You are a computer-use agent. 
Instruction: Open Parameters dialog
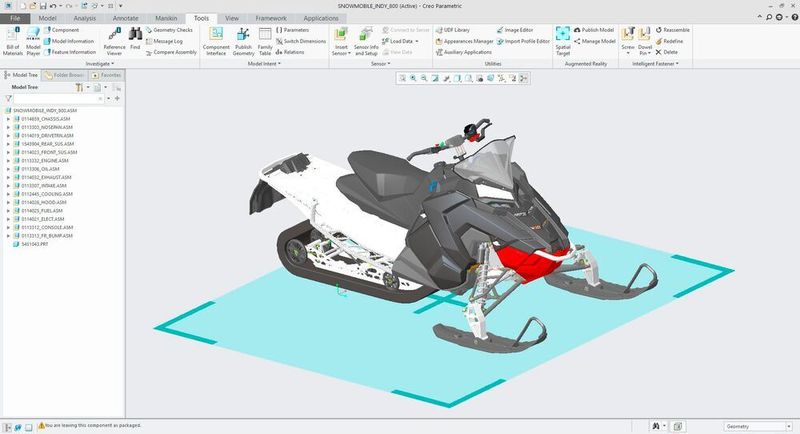[292, 30]
